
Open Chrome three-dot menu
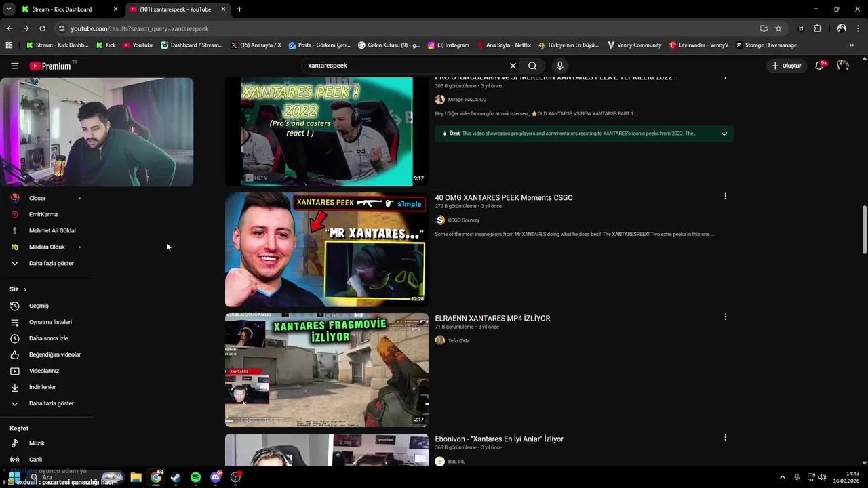click(858, 28)
